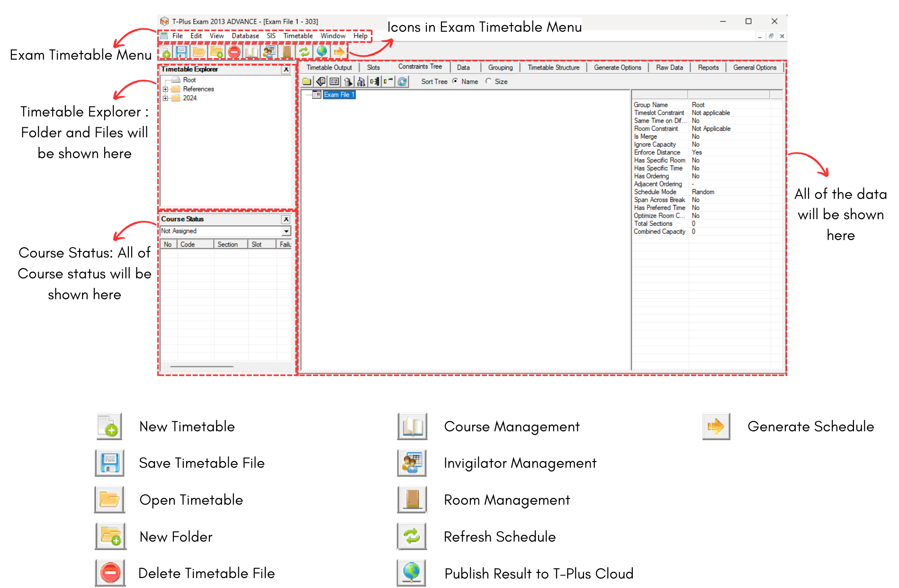
Task: Click the Course Status horizontal scrollbar
Action: (x=202, y=366)
